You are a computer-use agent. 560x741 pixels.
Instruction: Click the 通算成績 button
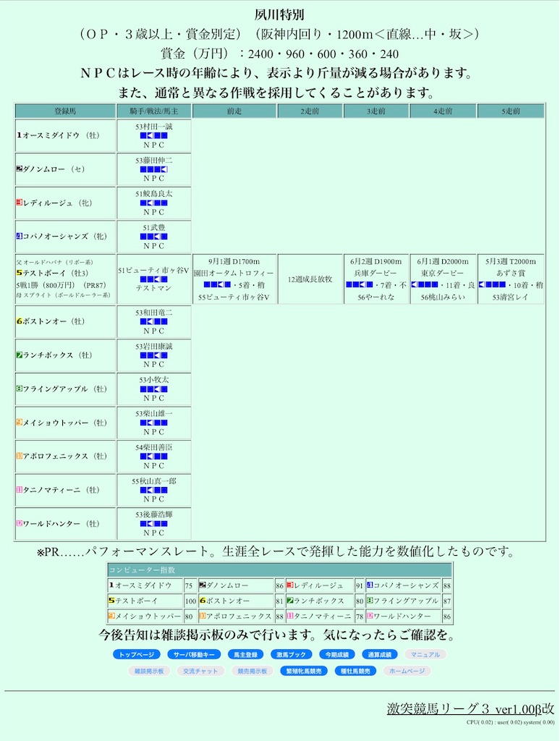pos(379,654)
